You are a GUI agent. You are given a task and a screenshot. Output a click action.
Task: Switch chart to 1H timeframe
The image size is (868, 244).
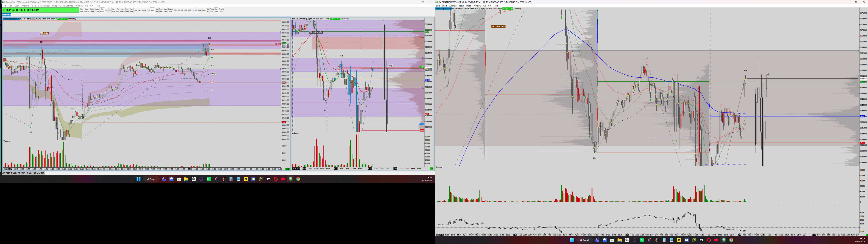192,11
